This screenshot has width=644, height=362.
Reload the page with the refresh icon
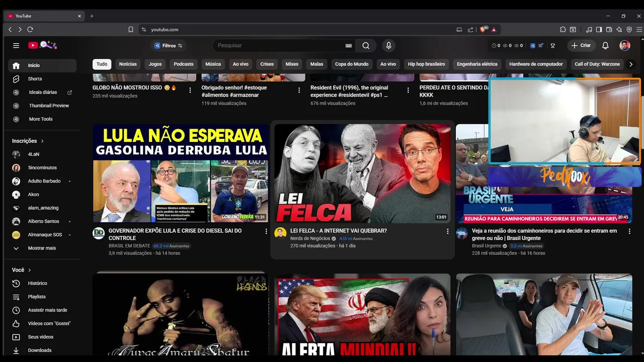30,30
